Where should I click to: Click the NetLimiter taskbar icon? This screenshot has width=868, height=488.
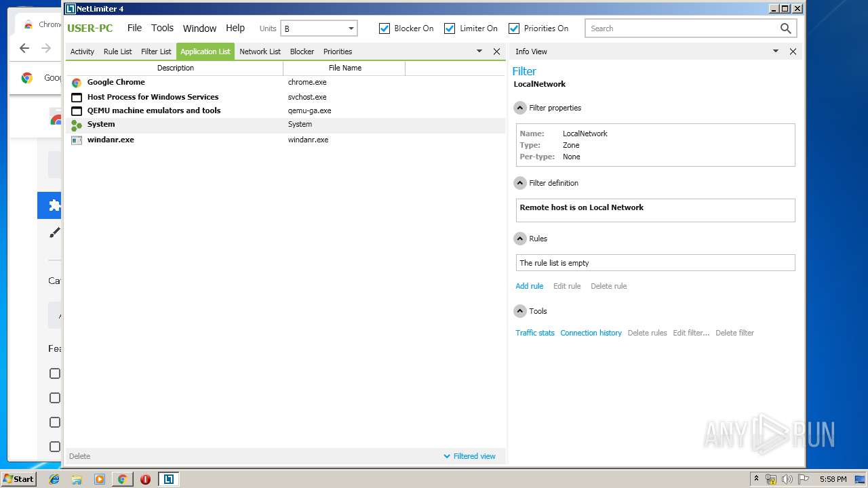168,479
